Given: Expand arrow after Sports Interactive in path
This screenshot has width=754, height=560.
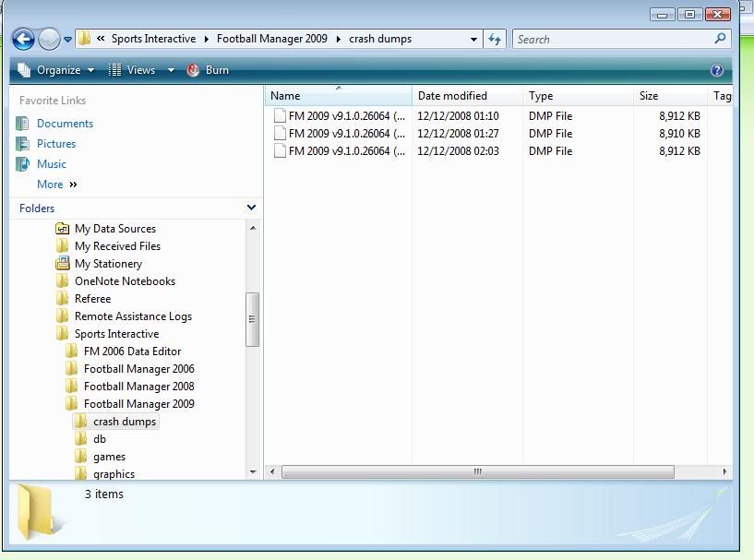Looking at the screenshot, I should (207, 39).
